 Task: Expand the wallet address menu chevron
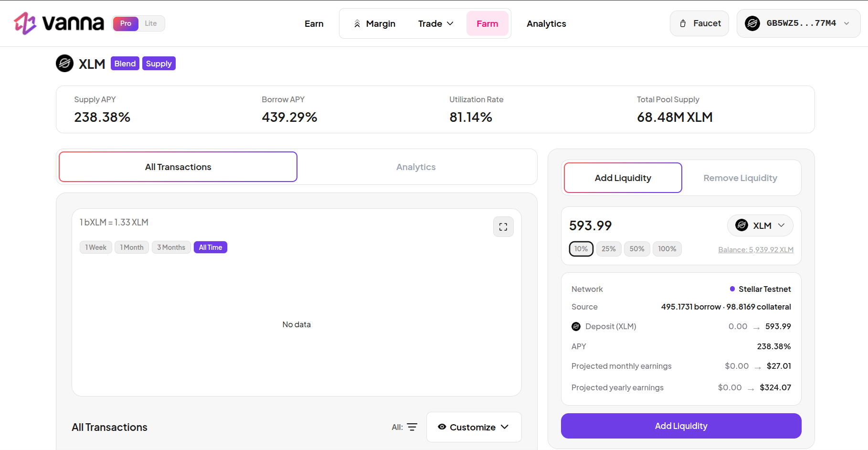[x=847, y=23]
